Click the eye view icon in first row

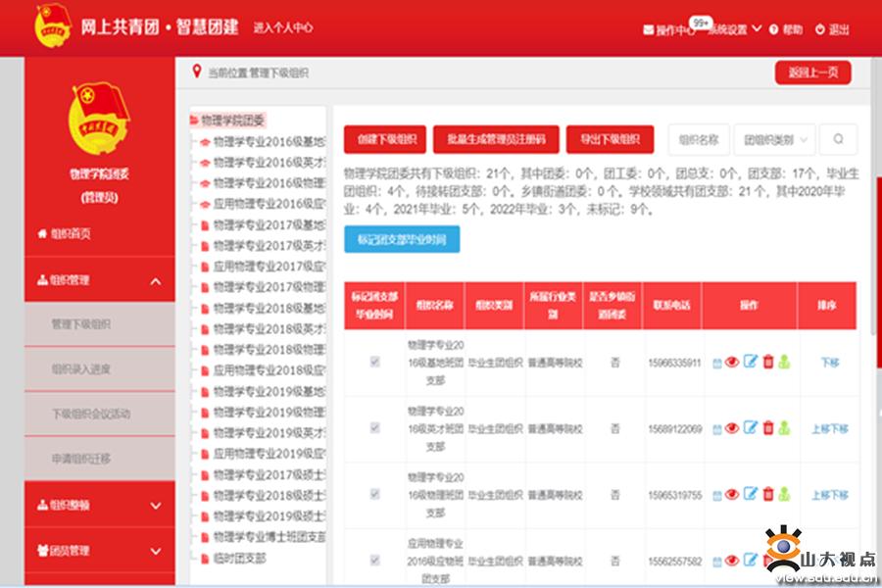pyautogui.click(x=732, y=363)
